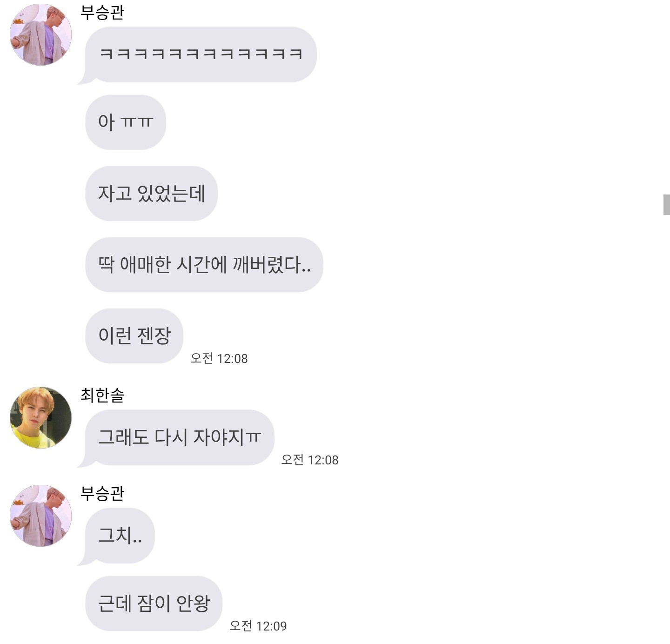Open 부승관's profile picture at top
Viewport: 670px width, 644px height.
[40, 35]
